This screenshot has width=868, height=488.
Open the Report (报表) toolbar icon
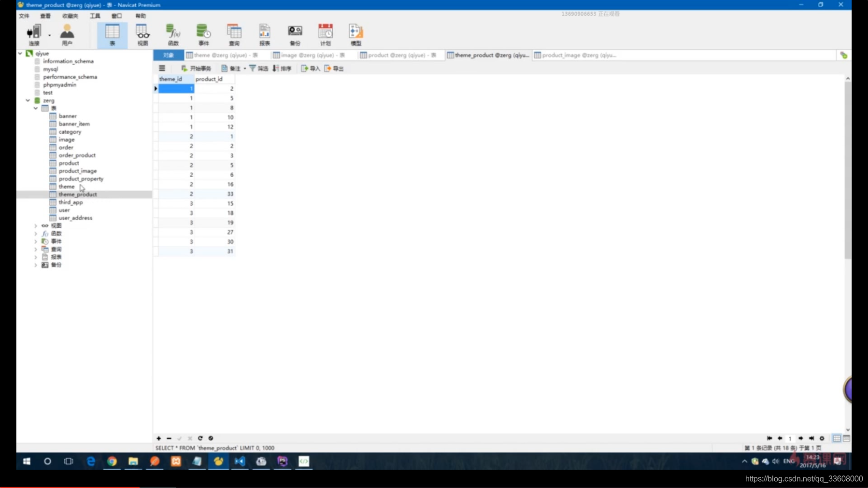[264, 35]
